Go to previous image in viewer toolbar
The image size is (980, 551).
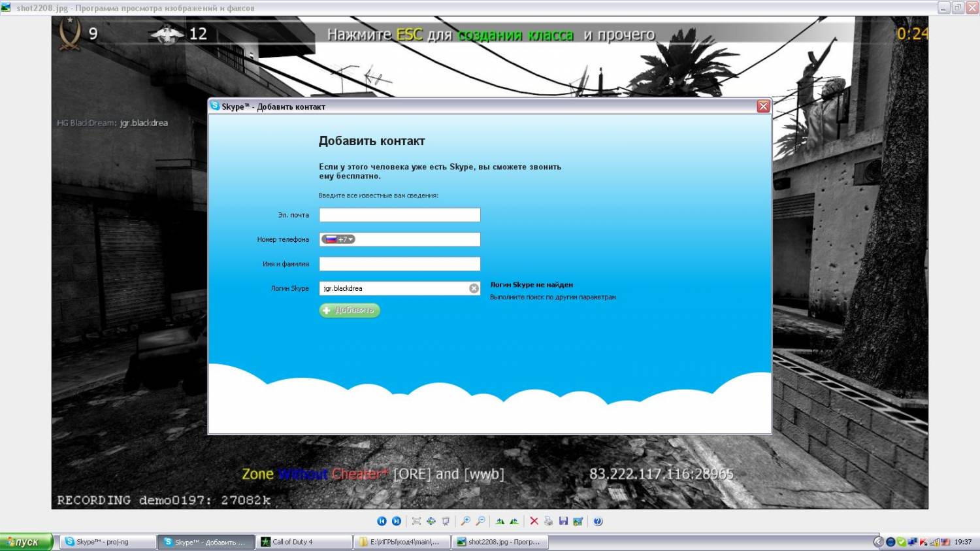coord(382,521)
